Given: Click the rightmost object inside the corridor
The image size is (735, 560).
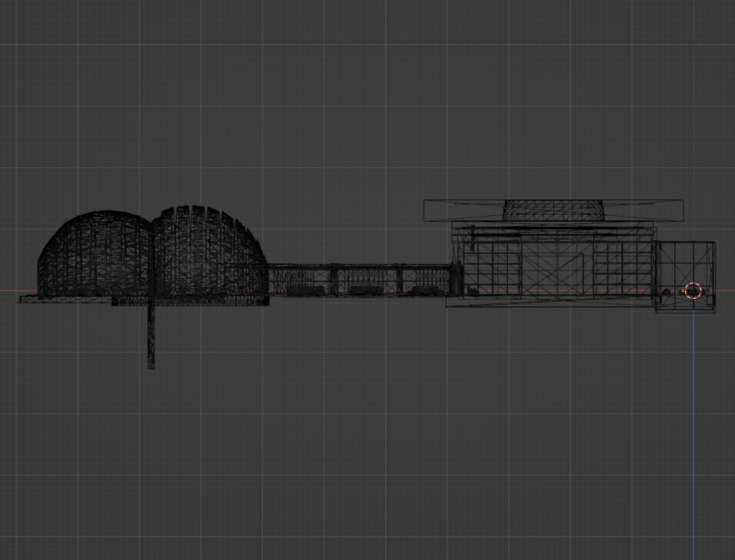Looking at the screenshot, I should click(427, 290).
